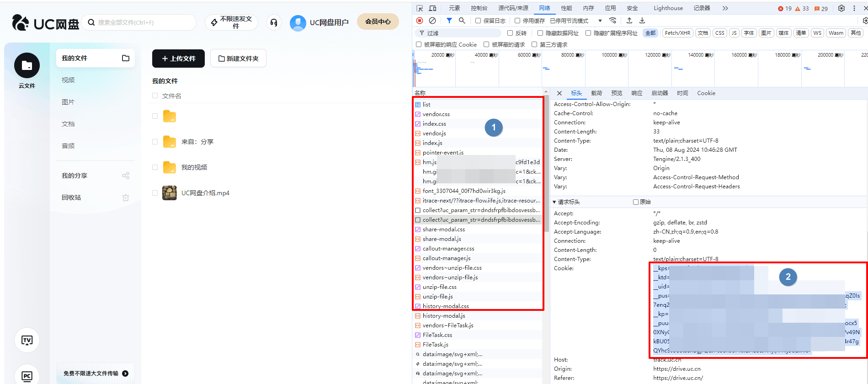This screenshot has width=868, height=384.
Task: Open the DevTools settings gear
Action: tap(841, 8)
